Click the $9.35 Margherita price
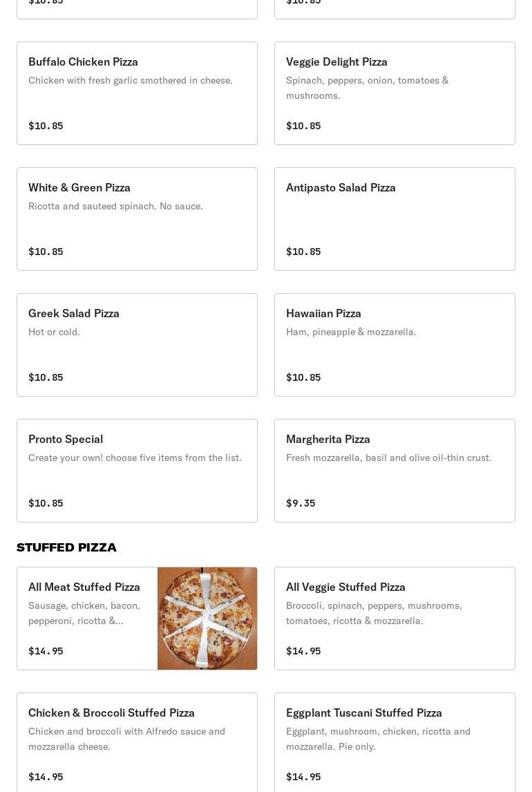 [301, 503]
